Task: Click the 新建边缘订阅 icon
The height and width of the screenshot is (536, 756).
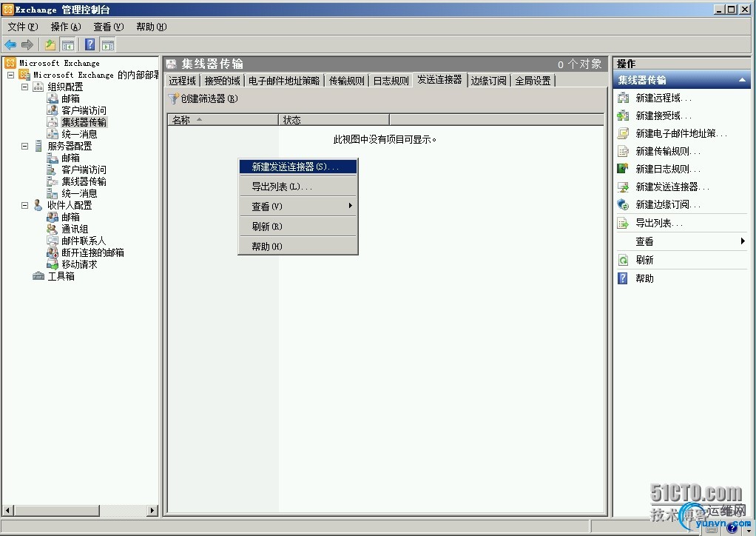Action: (623, 204)
